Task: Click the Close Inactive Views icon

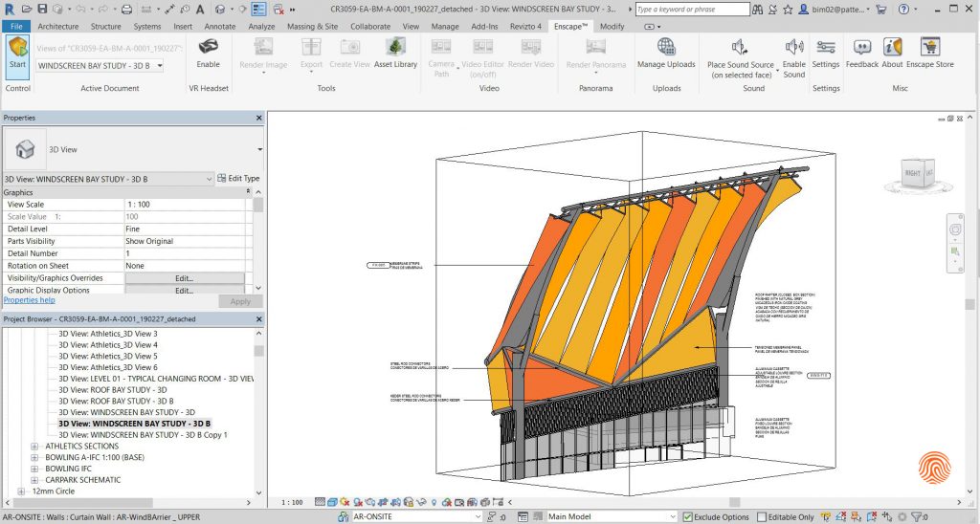Action: (x=278, y=10)
